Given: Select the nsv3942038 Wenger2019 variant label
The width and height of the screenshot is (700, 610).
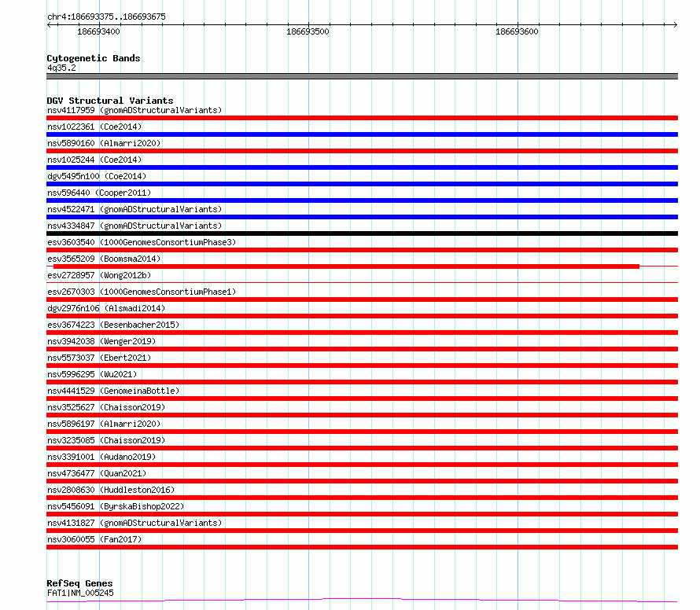Looking at the screenshot, I should (101, 341).
